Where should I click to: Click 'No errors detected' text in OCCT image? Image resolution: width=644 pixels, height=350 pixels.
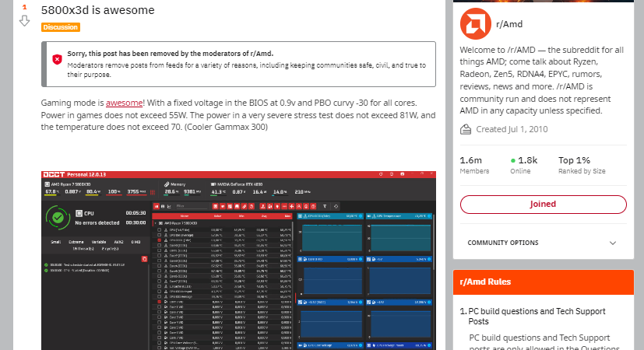tap(97, 222)
